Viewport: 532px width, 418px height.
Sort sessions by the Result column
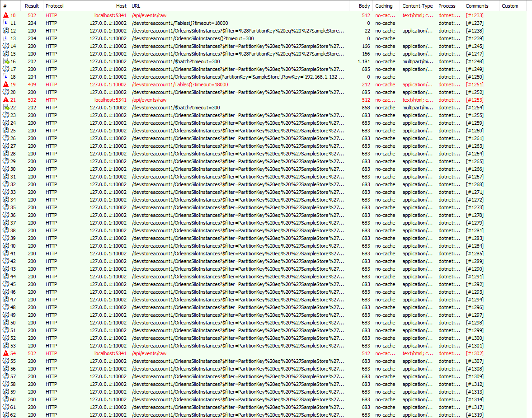coord(32,6)
